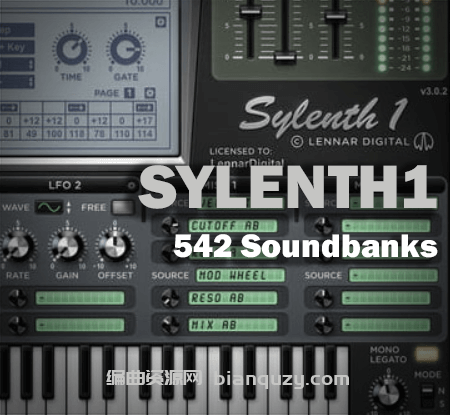The width and height of the screenshot is (450, 415).
Task: Open LFO 2 second empty destination display
Action: point(80,325)
